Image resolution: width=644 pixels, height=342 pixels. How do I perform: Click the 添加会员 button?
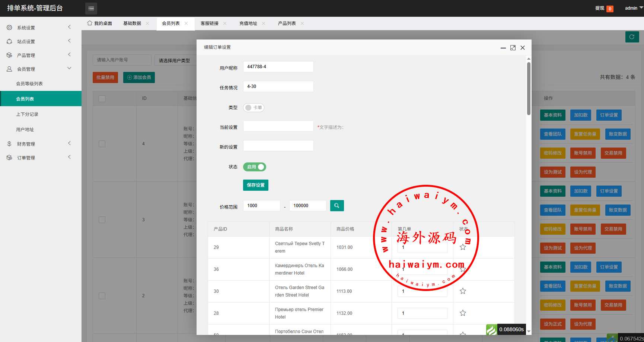(x=139, y=77)
